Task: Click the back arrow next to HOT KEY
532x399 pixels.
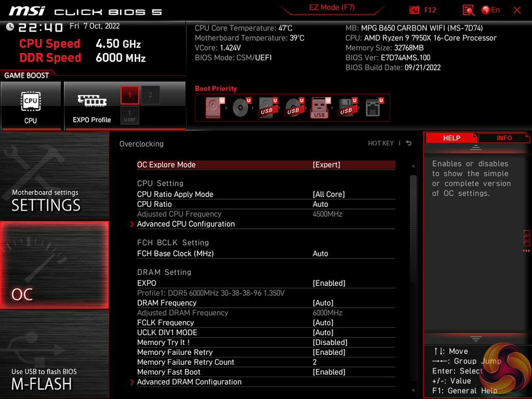Action: click(x=409, y=144)
